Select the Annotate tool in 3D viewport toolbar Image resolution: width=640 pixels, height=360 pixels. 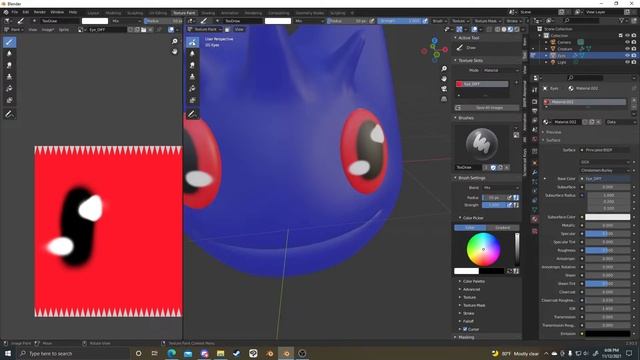(193, 115)
